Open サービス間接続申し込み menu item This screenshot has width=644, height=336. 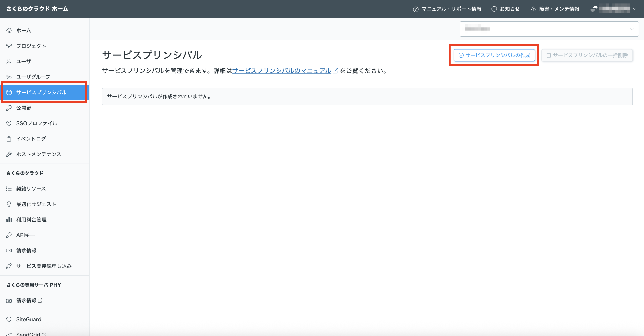(45, 266)
